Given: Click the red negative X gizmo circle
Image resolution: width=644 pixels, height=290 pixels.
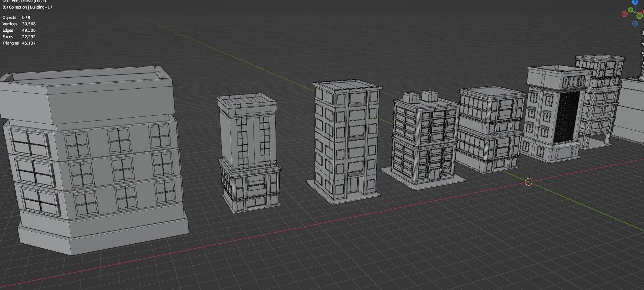Looking at the screenshot, I should 624,14.
